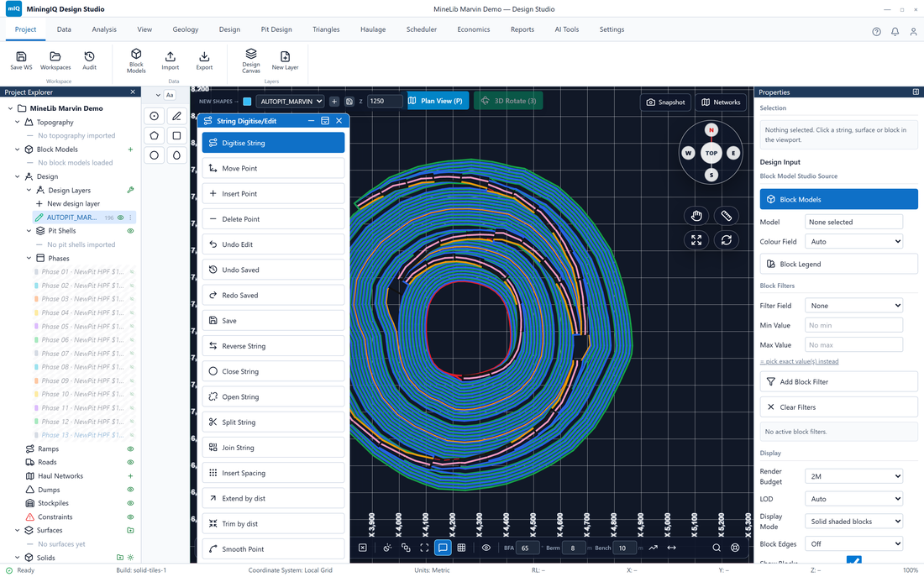Select the pentagon polygon shape tool

(x=155, y=135)
